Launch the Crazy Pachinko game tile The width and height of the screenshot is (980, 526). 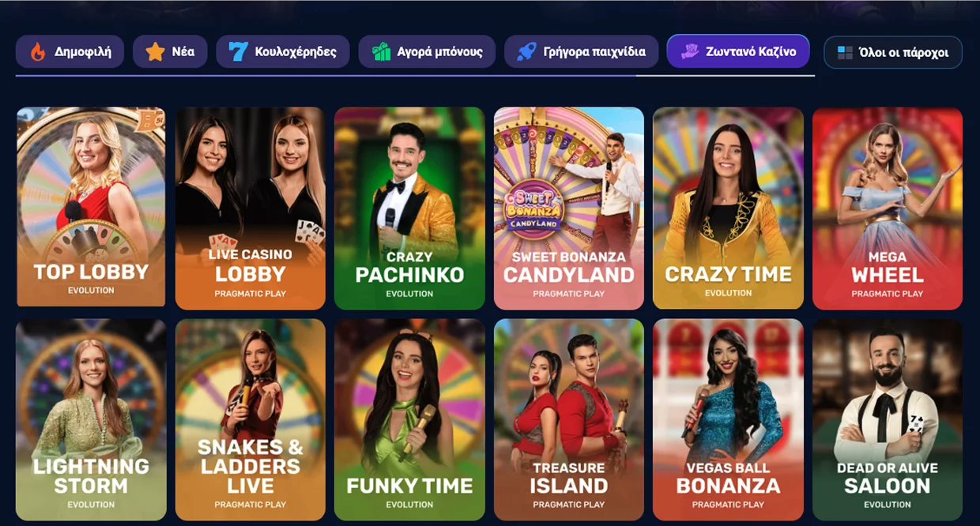(x=409, y=209)
